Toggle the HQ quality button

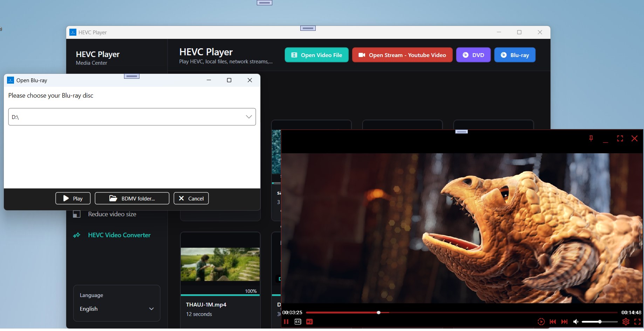coord(309,322)
